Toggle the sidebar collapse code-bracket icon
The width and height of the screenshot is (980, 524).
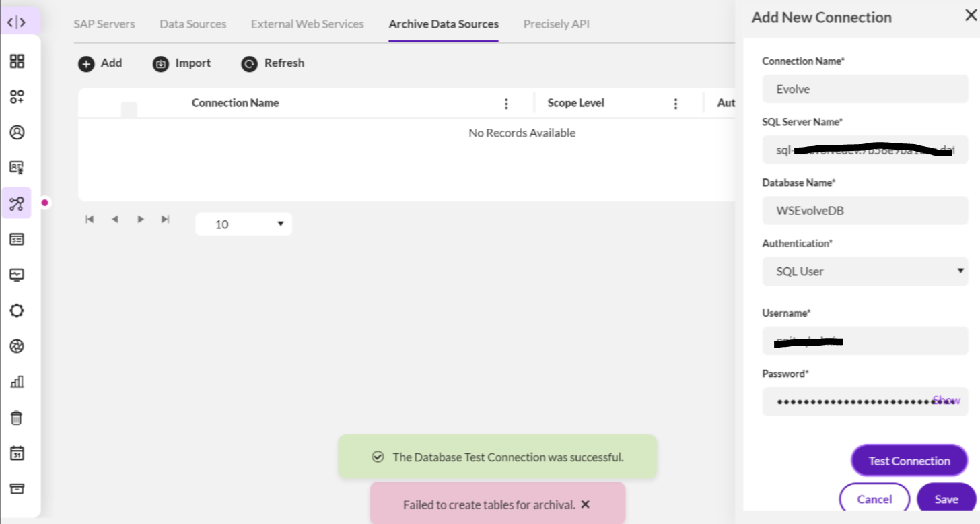(x=17, y=22)
